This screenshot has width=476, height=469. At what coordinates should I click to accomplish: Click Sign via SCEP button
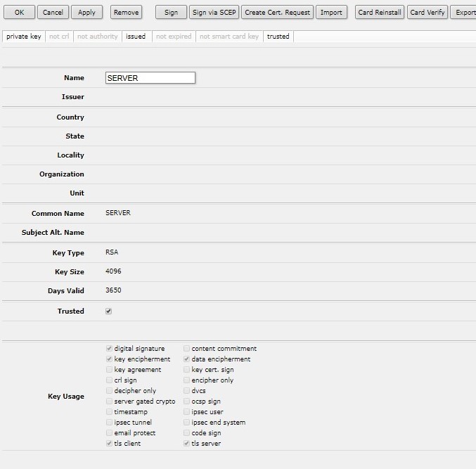(x=214, y=13)
